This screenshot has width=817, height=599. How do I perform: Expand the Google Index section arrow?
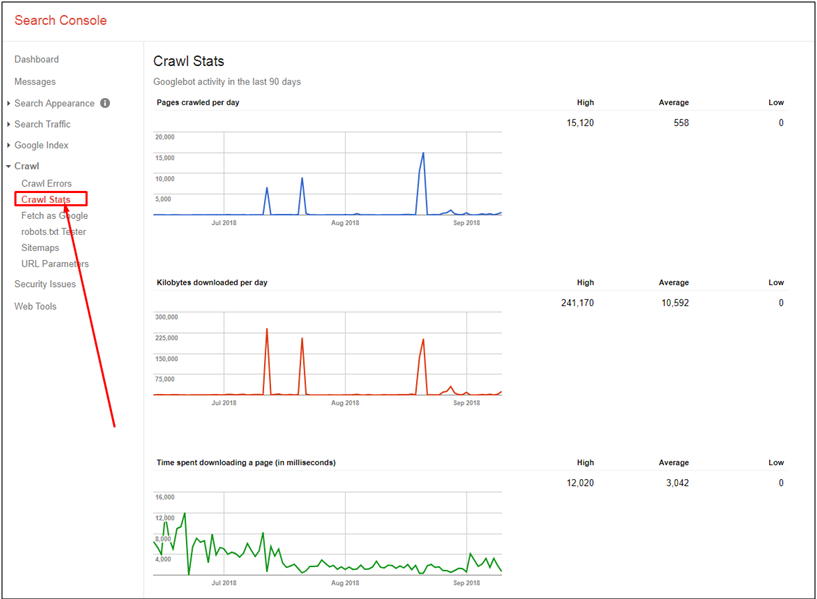pyautogui.click(x=8, y=145)
